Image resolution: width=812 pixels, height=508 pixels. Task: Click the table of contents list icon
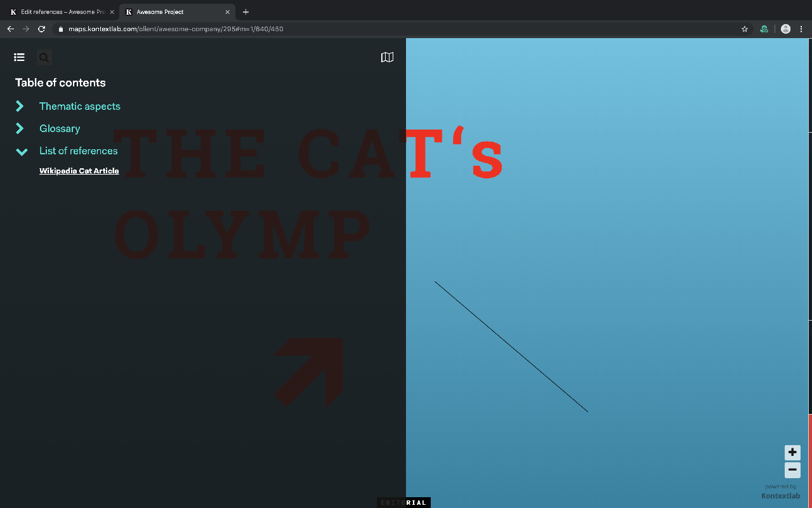coord(19,57)
